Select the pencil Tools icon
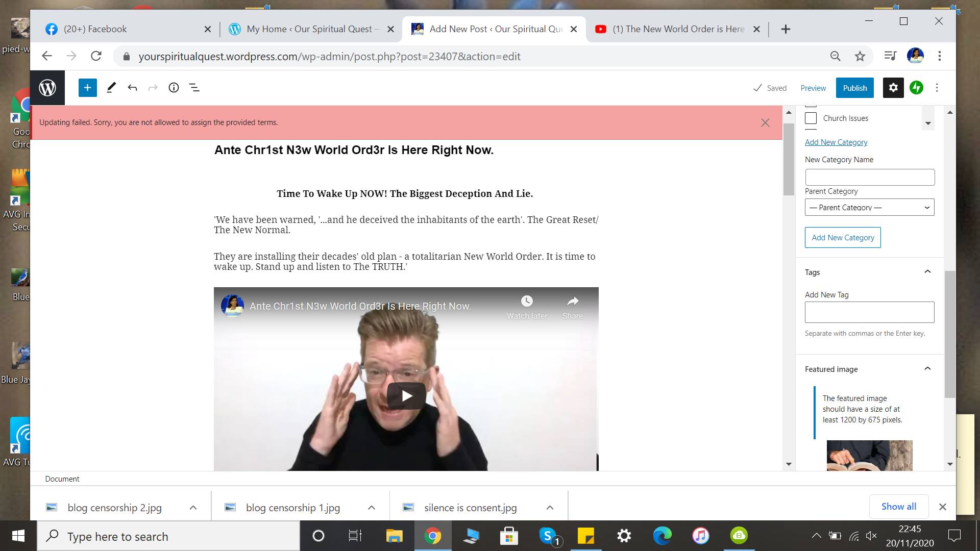980x551 pixels. tap(111, 88)
